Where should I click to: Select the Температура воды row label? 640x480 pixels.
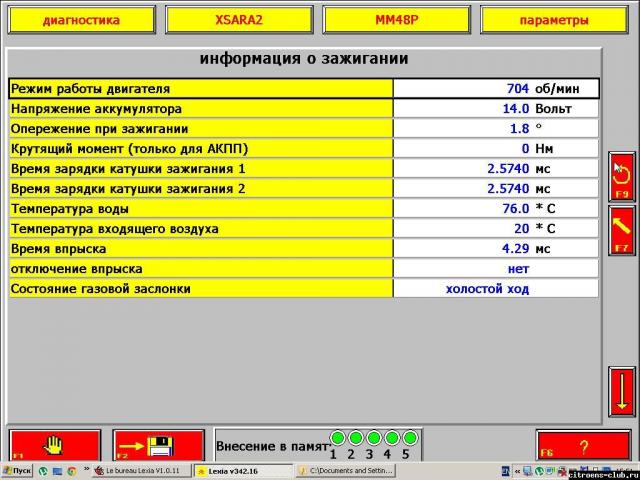pyautogui.click(x=200, y=209)
